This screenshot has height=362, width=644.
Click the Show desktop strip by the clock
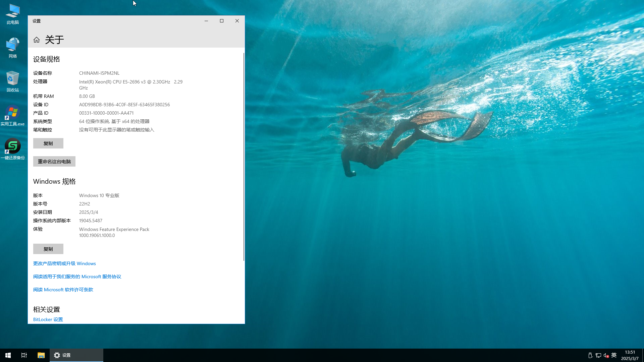tap(643, 355)
